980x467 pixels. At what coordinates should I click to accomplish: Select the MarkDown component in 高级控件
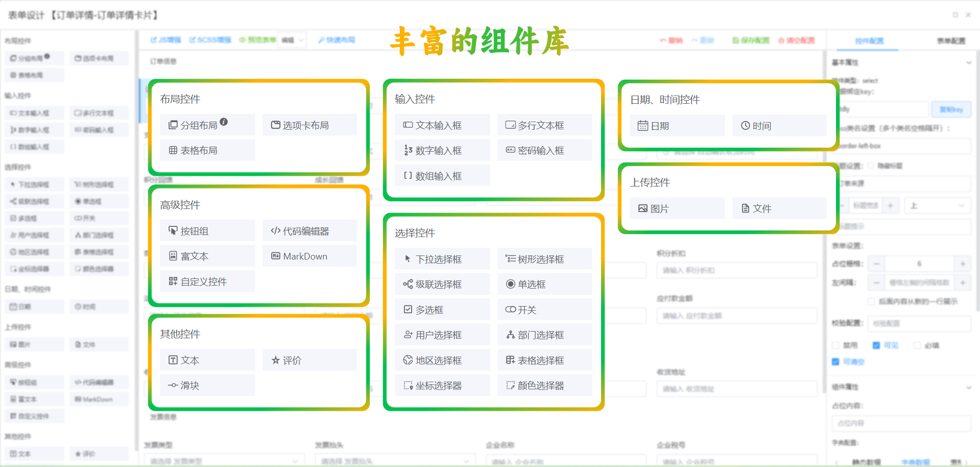pyautogui.click(x=309, y=255)
